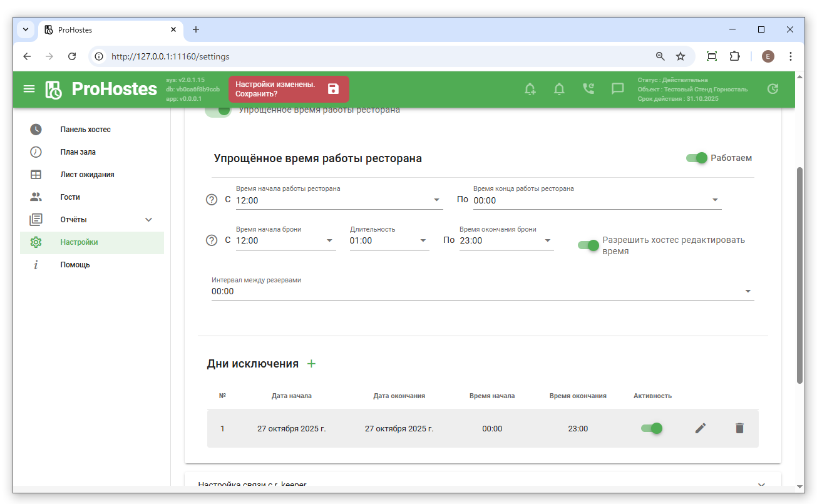Open the phone calls icon in header
817x504 pixels.
tap(588, 89)
